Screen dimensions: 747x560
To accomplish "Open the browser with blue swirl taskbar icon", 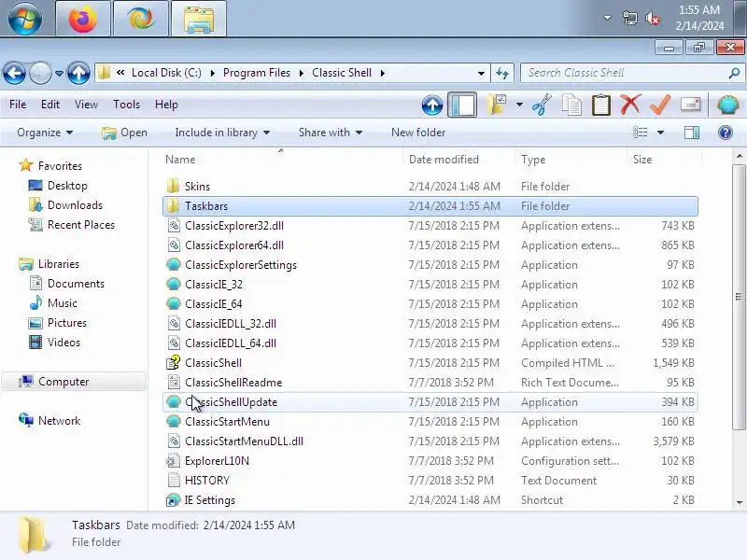I will click(141, 19).
